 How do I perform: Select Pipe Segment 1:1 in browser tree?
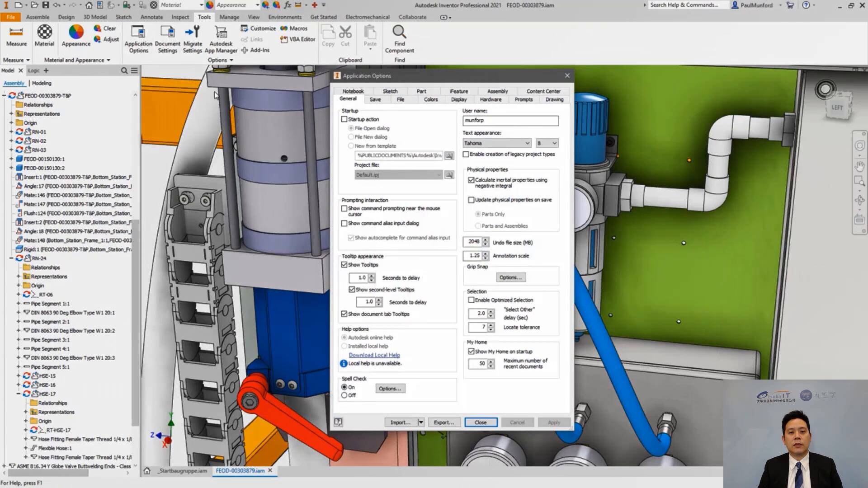[50, 304]
